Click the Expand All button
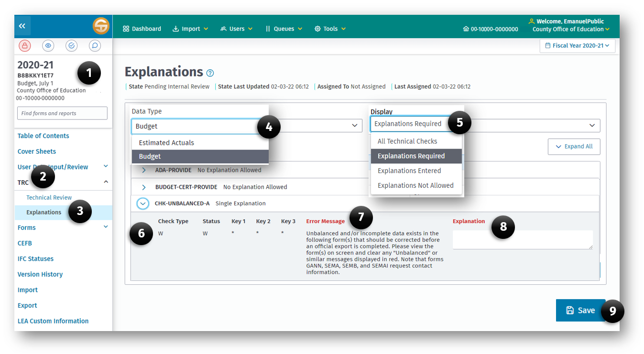The height and width of the screenshot is (354, 644). tap(574, 146)
